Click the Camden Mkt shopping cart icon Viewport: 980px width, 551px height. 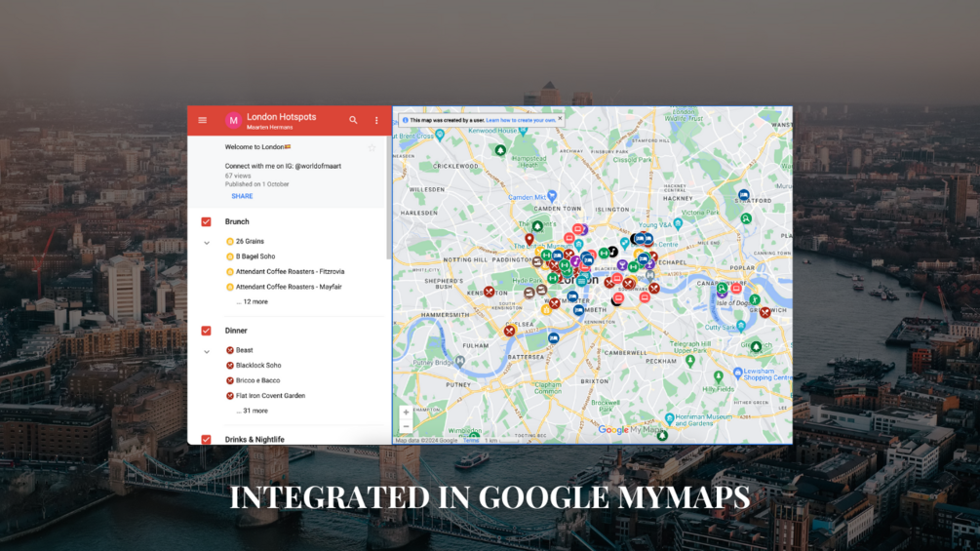(x=551, y=197)
